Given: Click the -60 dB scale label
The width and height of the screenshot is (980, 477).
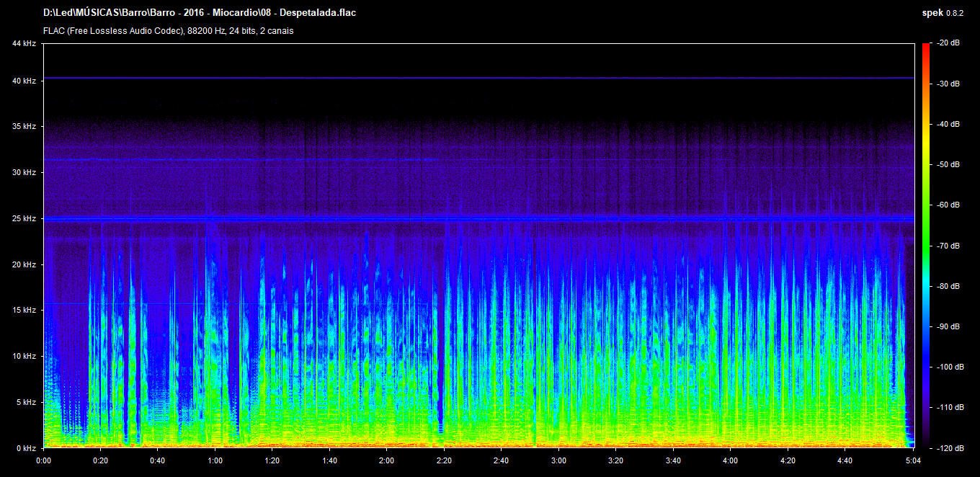Looking at the screenshot, I should (x=947, y=205).
